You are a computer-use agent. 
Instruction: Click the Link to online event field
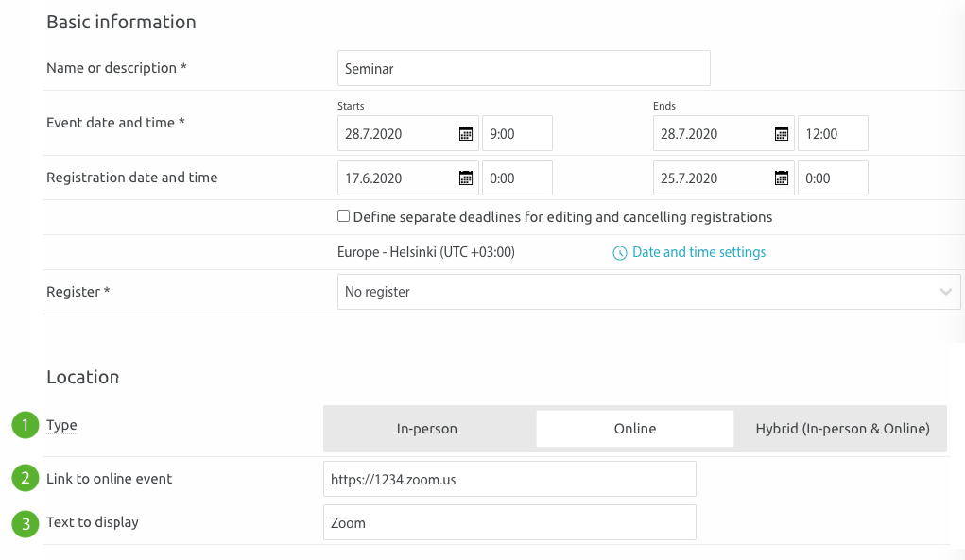[x=508, y=479]
